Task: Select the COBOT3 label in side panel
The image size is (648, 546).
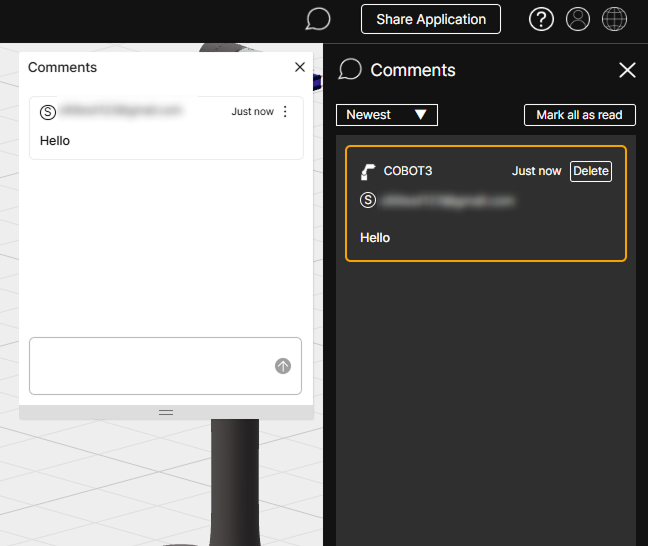Action: 407,171
